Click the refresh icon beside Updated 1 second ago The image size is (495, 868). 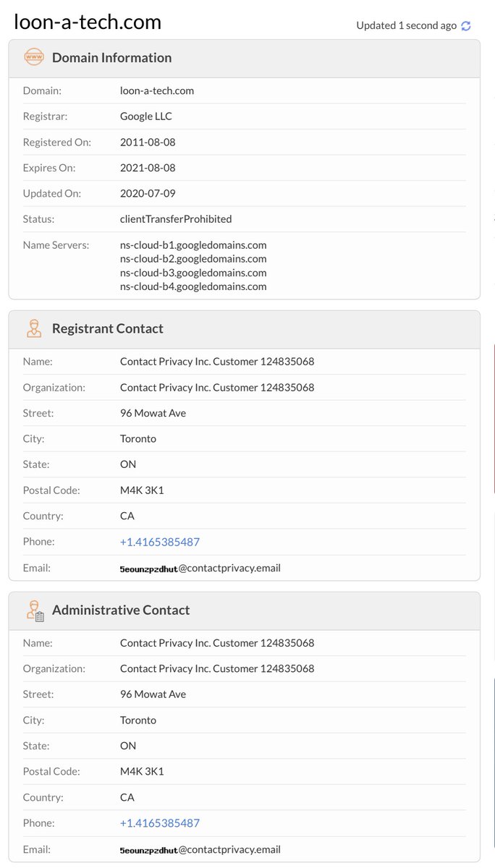coord(466,26)
